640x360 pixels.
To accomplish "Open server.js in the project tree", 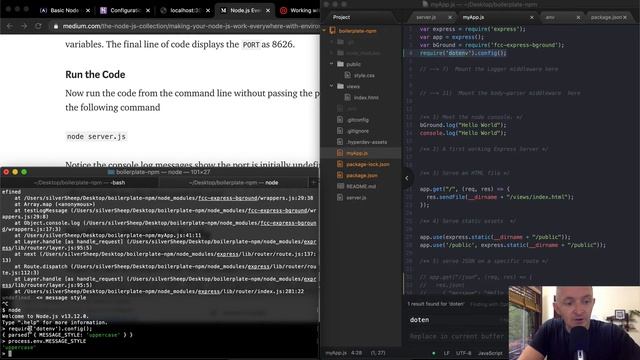I will (356, 198).
